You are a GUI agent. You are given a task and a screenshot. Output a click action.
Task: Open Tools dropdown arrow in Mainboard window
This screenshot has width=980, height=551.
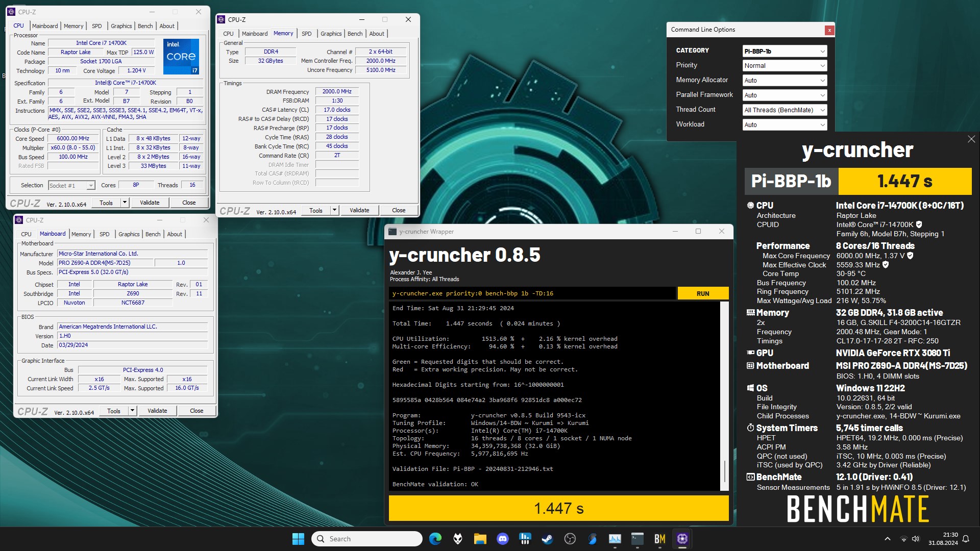132,411
